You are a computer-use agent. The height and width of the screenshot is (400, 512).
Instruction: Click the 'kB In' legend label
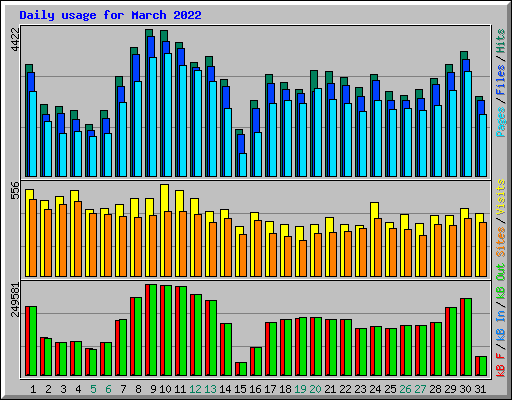coord(501,326)
